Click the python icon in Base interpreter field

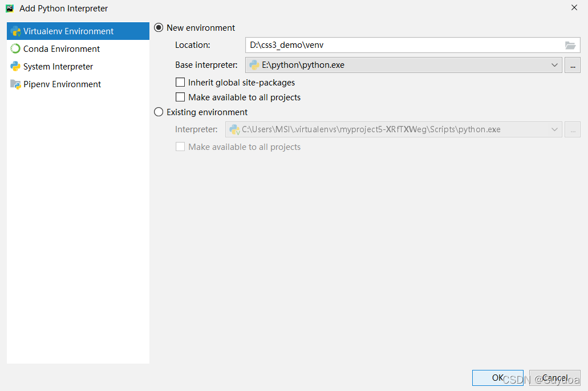coord(254,65)
